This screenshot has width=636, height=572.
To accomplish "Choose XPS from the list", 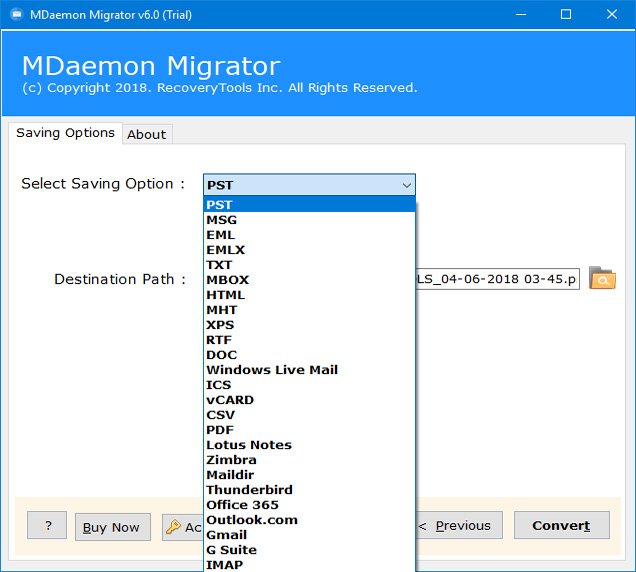I will pos(309,325).
